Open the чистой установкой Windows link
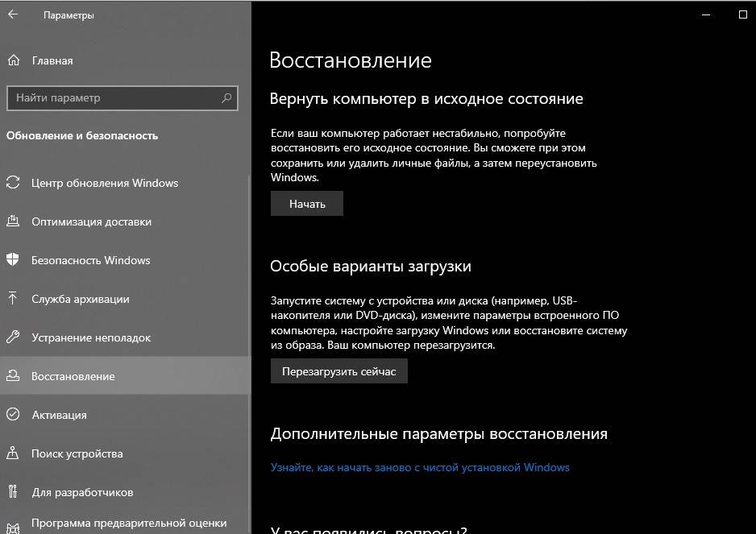 (x=420, y=467)
